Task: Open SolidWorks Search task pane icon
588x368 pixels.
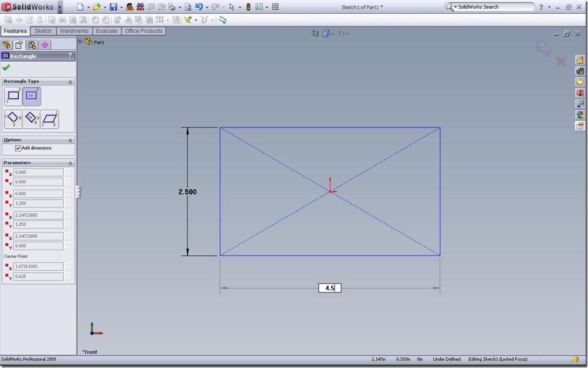Action: click(580, 93)
